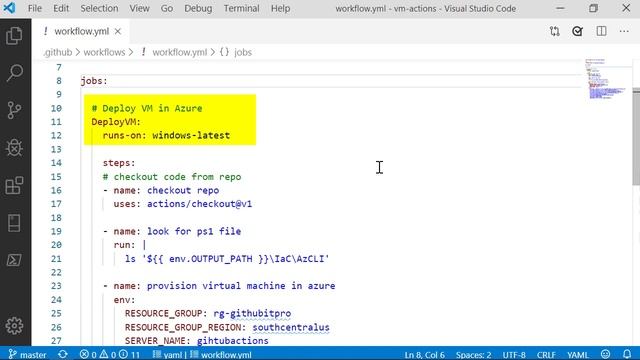Image resolution: width=640 pixels, height=360 pixels.
Task: Click the yaml status bar item
Action: tap(167, 355)
